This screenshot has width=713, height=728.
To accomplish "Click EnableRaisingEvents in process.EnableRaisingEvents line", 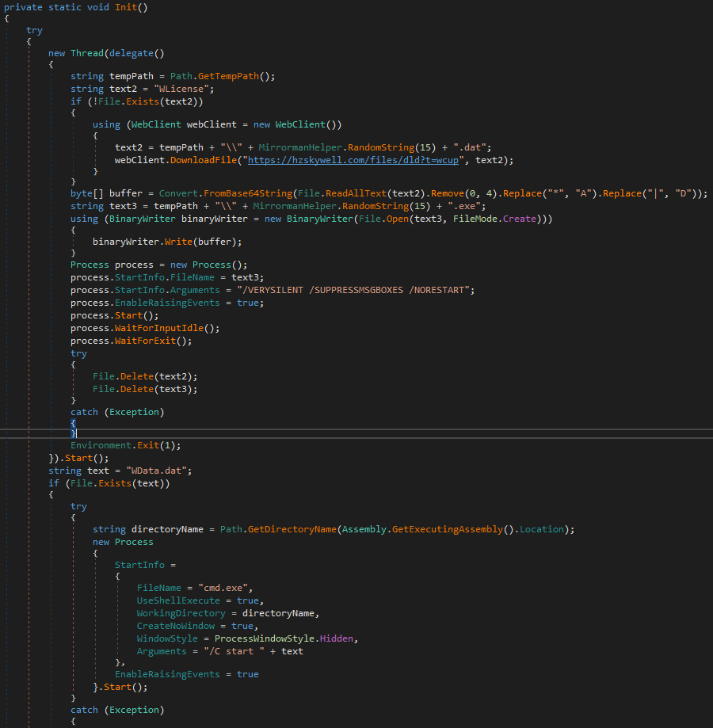I will point(167,303).
